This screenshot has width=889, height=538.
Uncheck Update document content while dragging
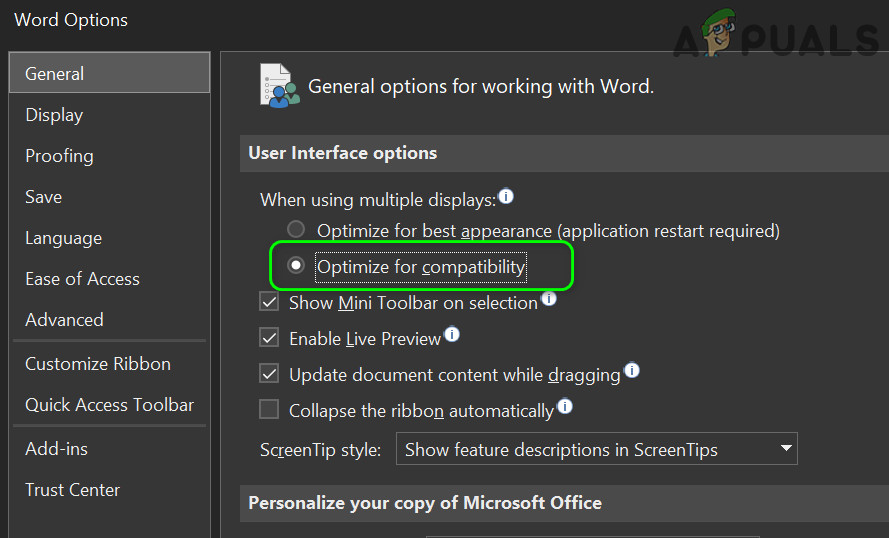(269, 374)
